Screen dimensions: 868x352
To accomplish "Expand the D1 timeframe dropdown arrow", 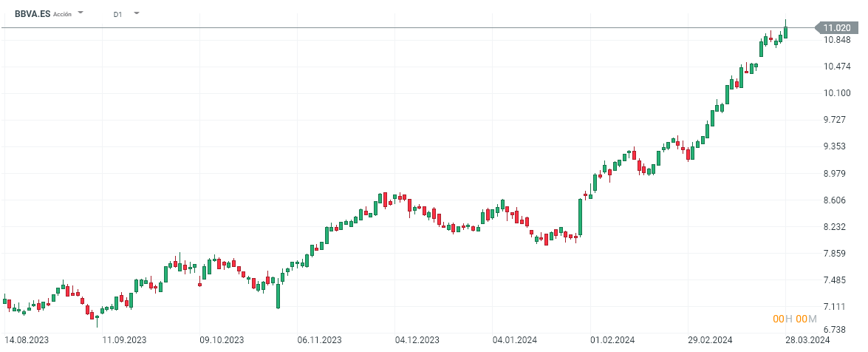I will pos(137,13).
